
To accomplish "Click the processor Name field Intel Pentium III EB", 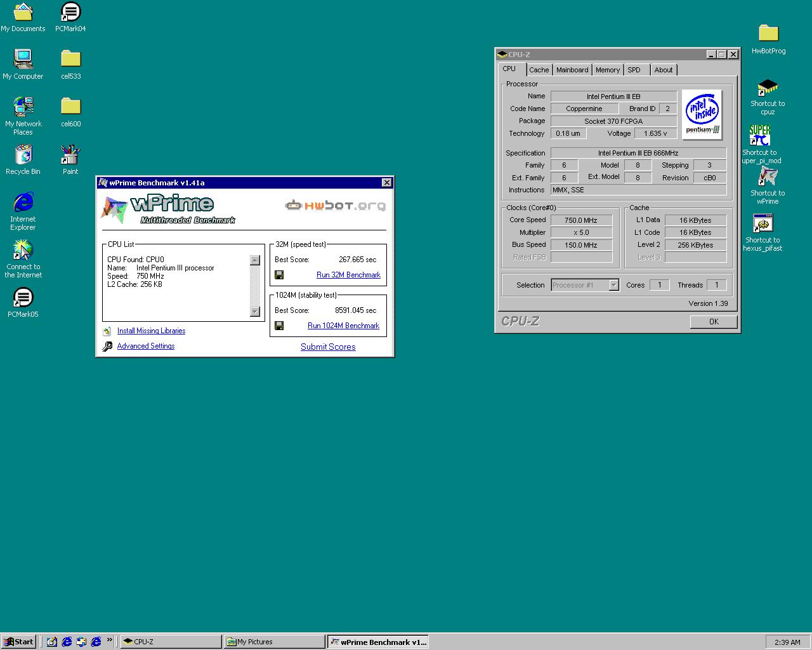I will point(613,96).
